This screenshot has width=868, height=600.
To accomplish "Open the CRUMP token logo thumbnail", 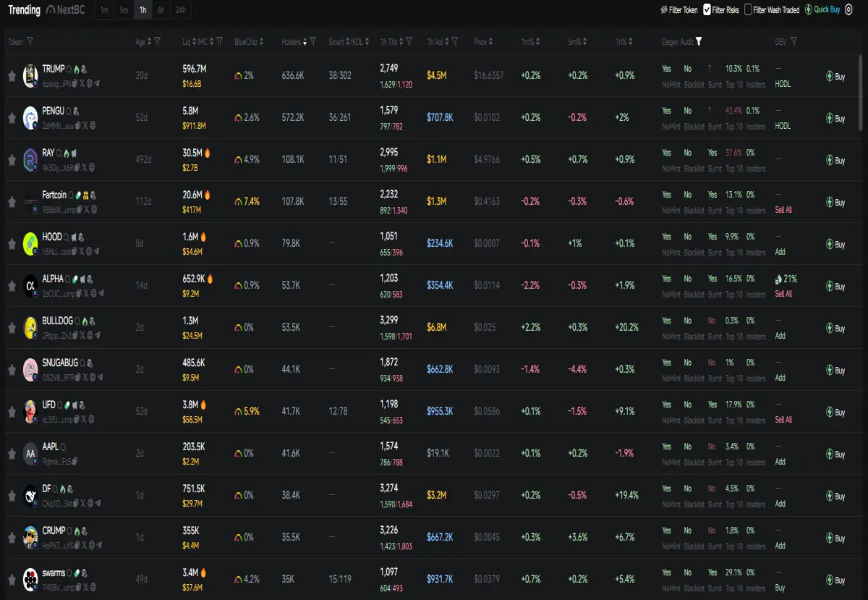I will pyautogui.click(x=30, y=538).
